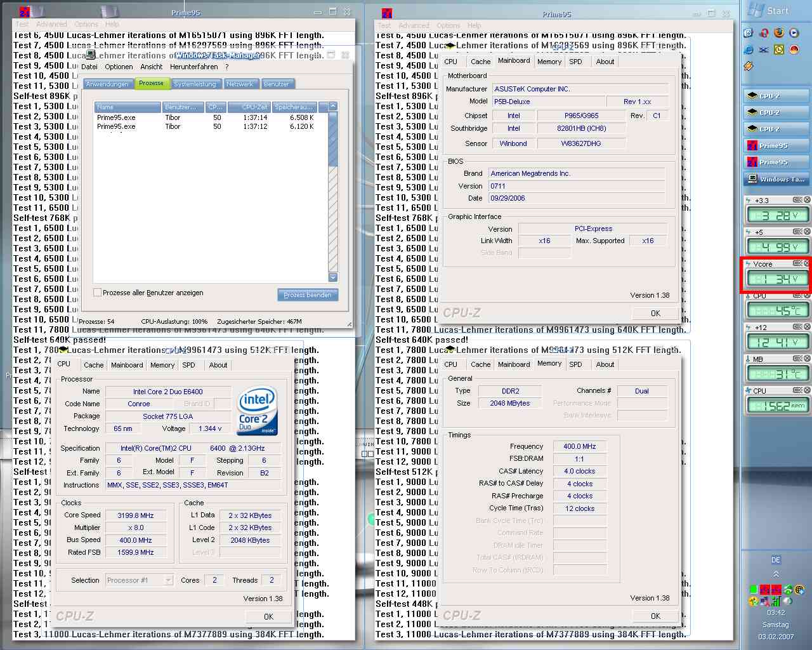The image size is (812, 650).
Task: Open settings of +5 voltage gadget
Action: [798, 231]
